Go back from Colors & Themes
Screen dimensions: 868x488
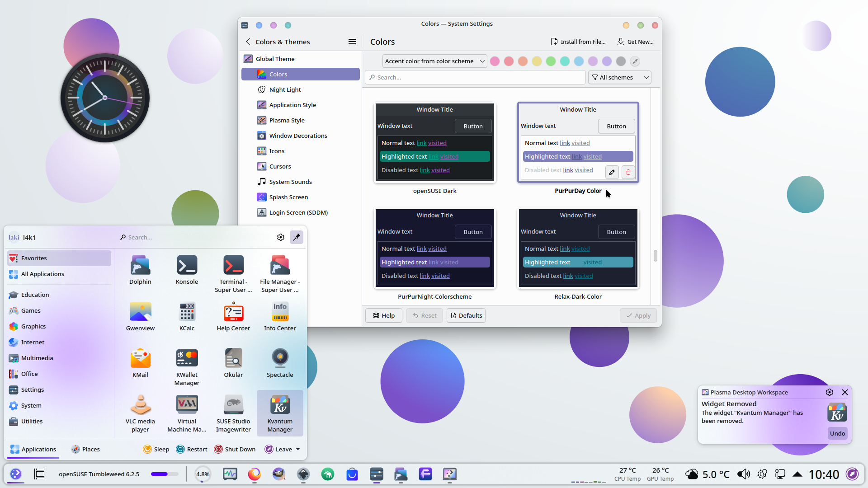coord(248,42)
